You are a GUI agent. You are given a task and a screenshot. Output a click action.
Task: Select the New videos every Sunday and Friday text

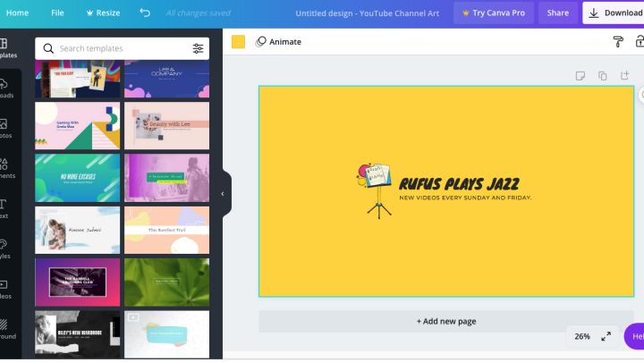(465, 198)
